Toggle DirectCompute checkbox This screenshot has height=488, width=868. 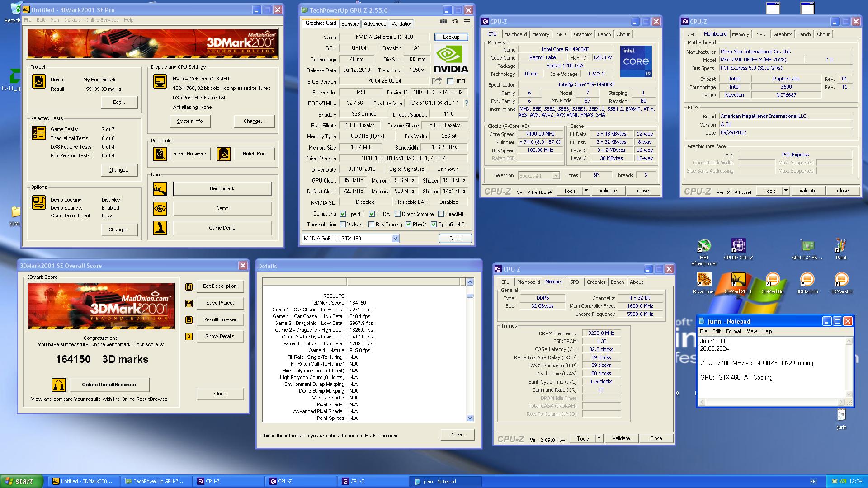coord(397,214)
